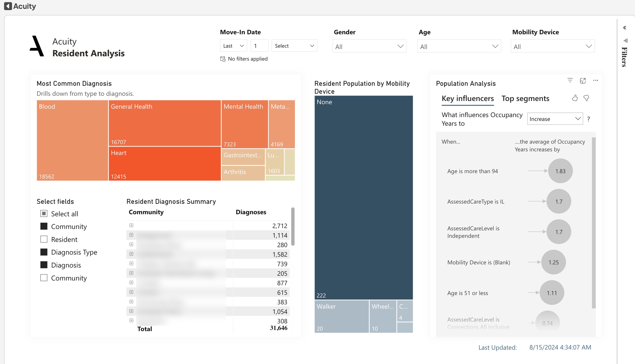Open the Gender dropdown

tap(369, 47)
